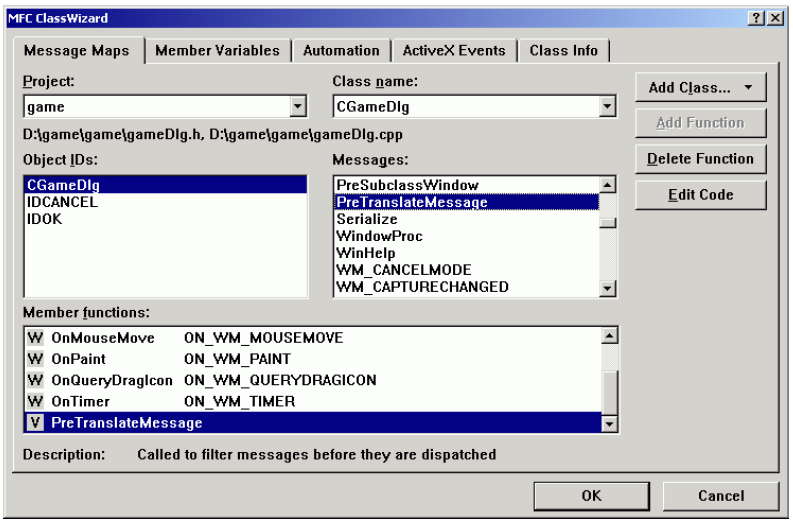
Task: Select PreTranslateMessage in Member functions list
Action: (313, 422)
